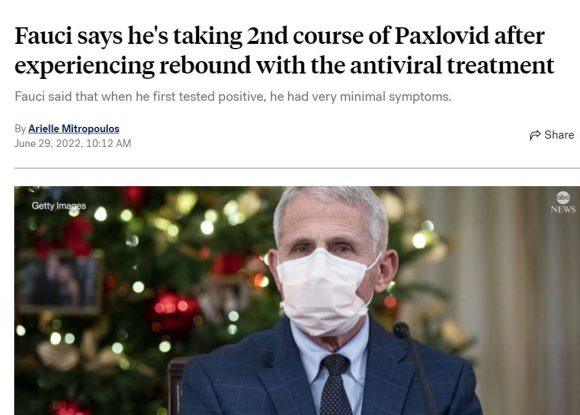Click the Getty Images photo credit
This screenshot has width=580, height=415.
59,206
